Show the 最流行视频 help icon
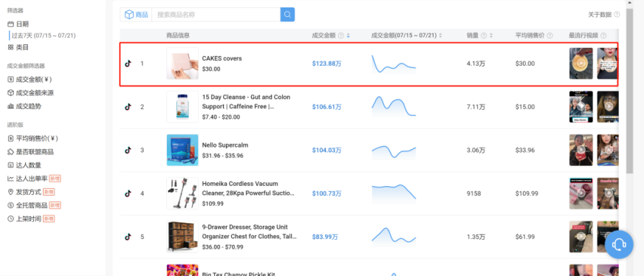The image size is (644, 276). point(603,35)
